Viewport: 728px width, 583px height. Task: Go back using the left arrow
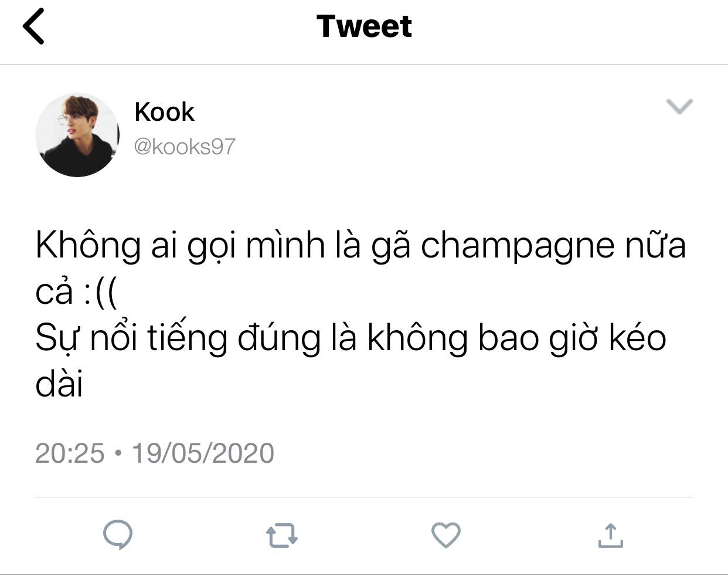[x=33, y=26]
